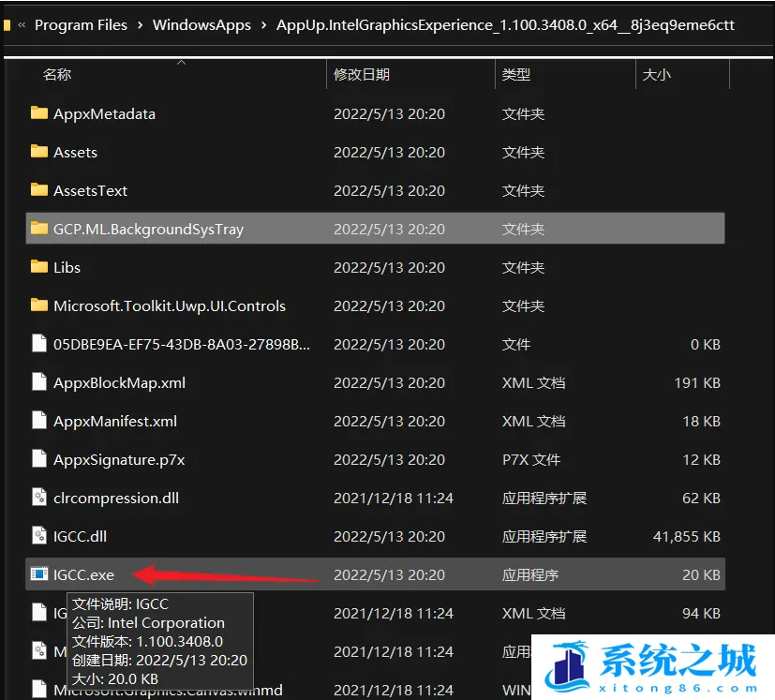Sort files by the 名称 column header
This screenshot has height=700, width=775.
pyautogui.click(x=57, y=74)
